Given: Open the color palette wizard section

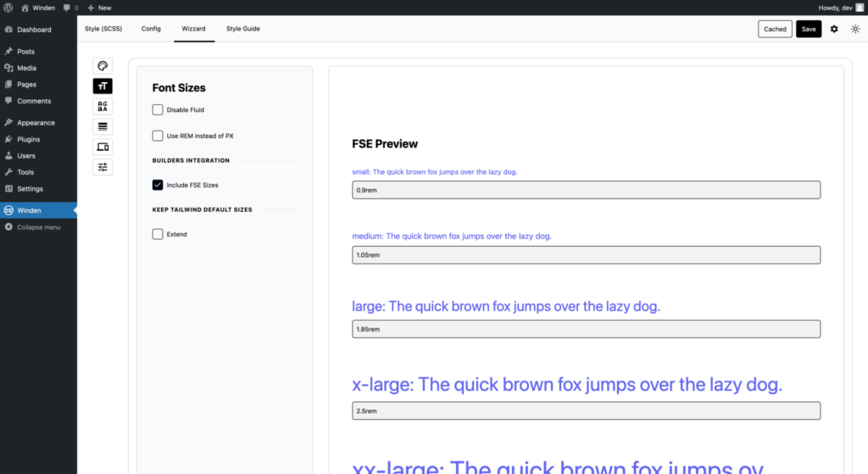Looking at the screenshot, I should click(x=103, y=66).
